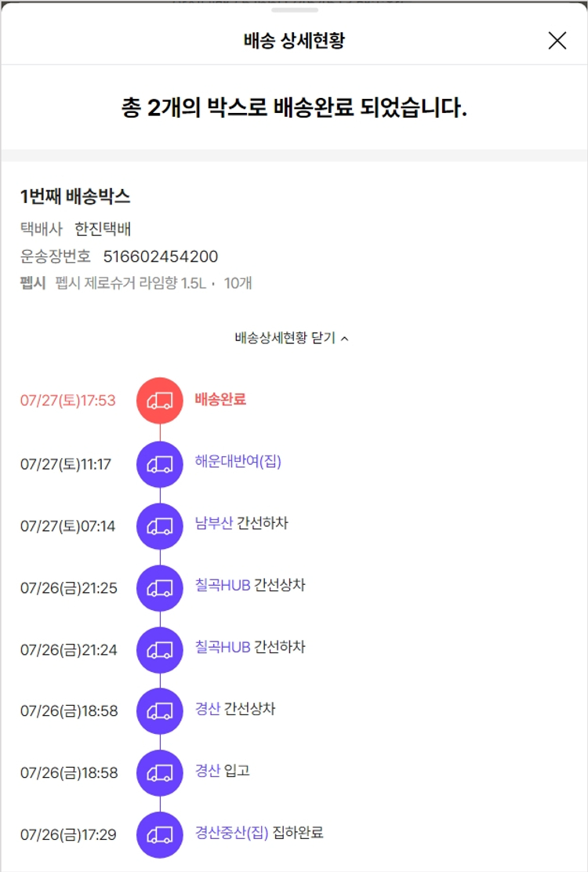Click the truck icon beside 해운대반여(집)
This screenshot has height=872, width=588.
point(160,464)
